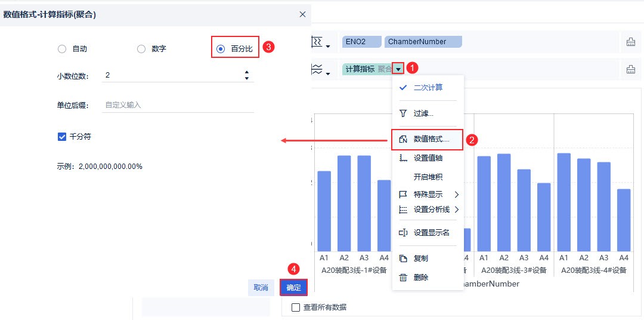This screenshot has width=644, height=320.
Task: Choose the 百分比 format option
Action: [x=221, y=49]
